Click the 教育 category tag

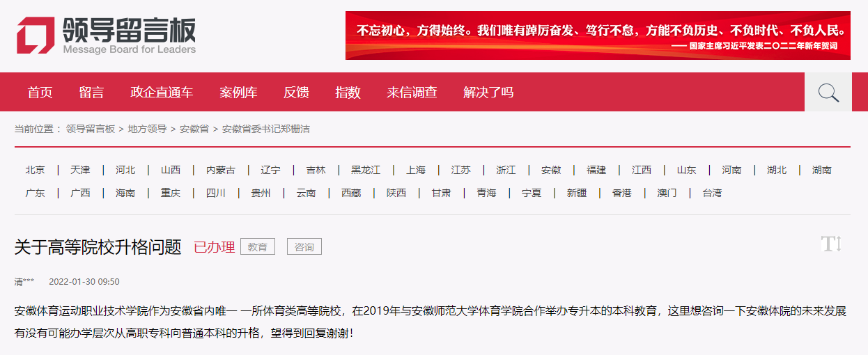click(x=258, y=247)
